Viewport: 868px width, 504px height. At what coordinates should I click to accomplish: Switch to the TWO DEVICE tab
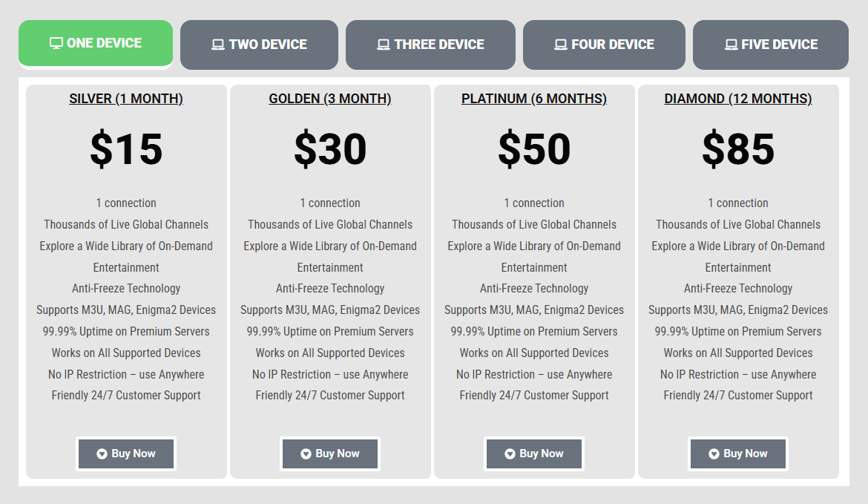click(x=259, y=45)
